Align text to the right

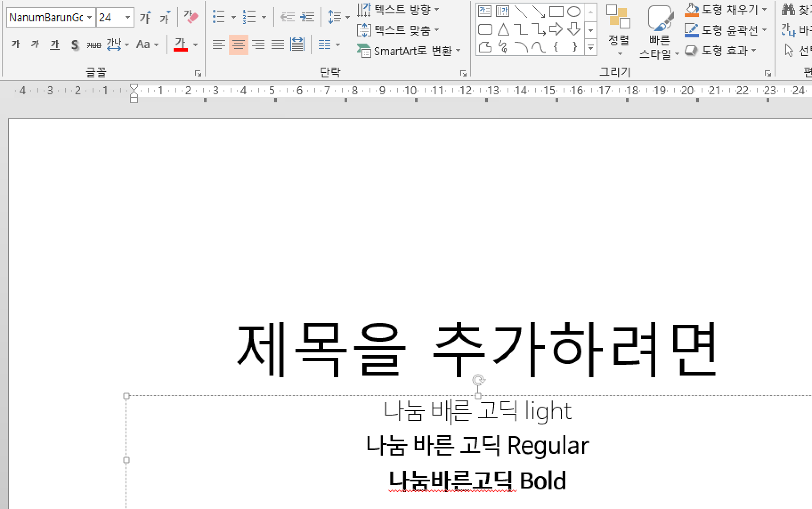click(x=258, y=44)
